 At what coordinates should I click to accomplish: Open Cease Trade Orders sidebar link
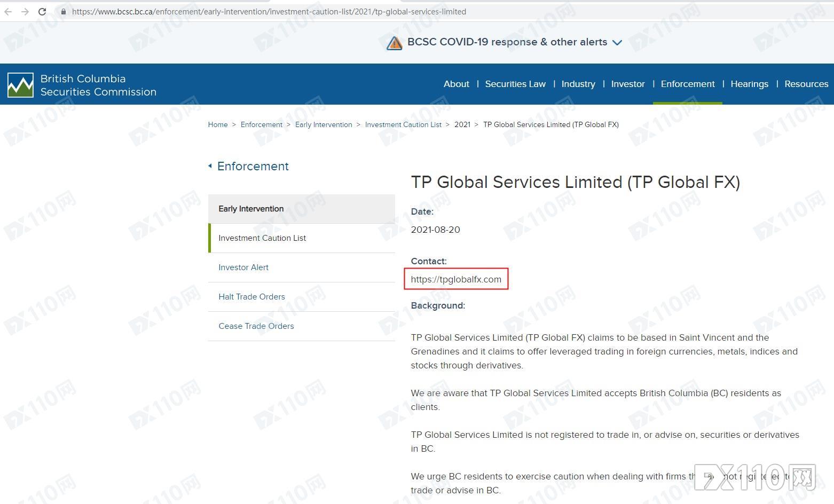pyautogui.click(x=256, y=326)
